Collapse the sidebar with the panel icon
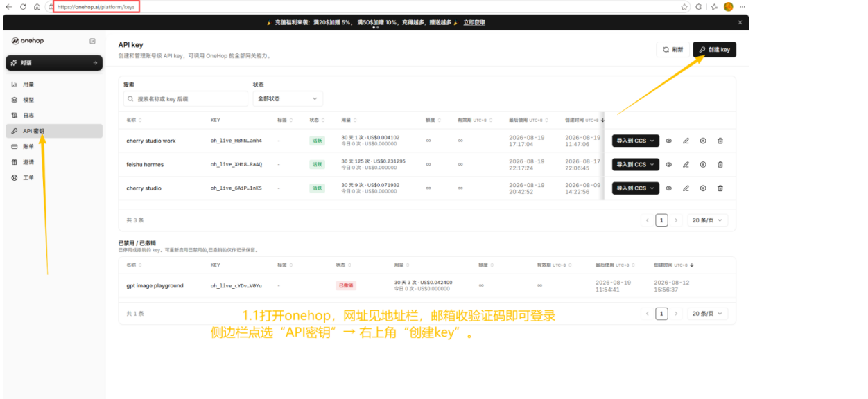 92,41
